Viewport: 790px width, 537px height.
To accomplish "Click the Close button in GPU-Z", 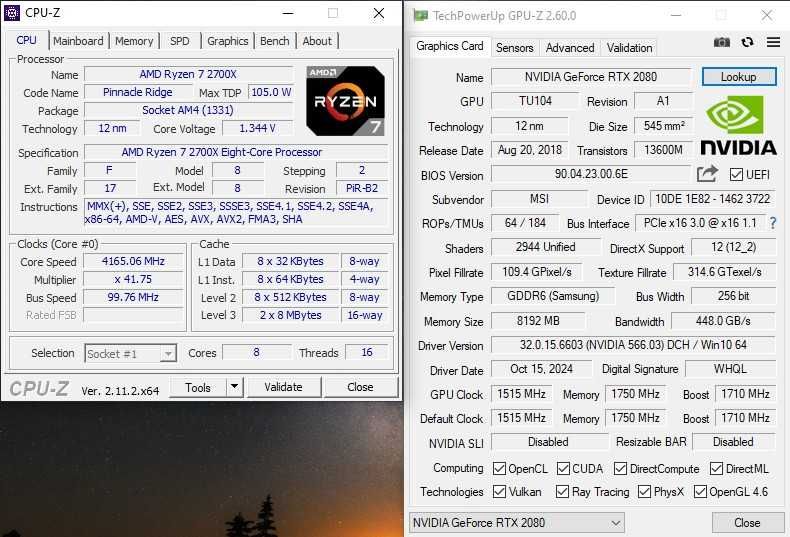I will [747, 522].
